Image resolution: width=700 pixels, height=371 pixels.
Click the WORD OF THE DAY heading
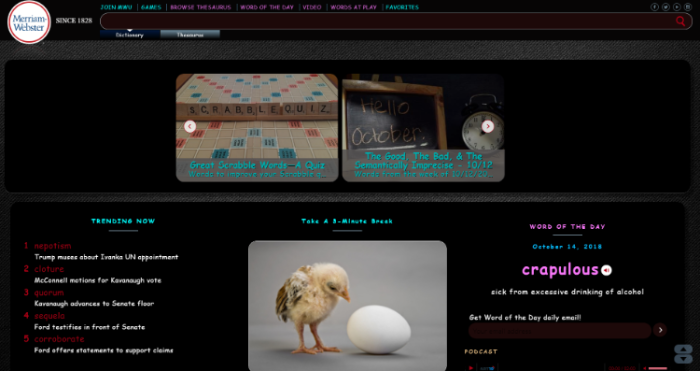pos(567,227)
